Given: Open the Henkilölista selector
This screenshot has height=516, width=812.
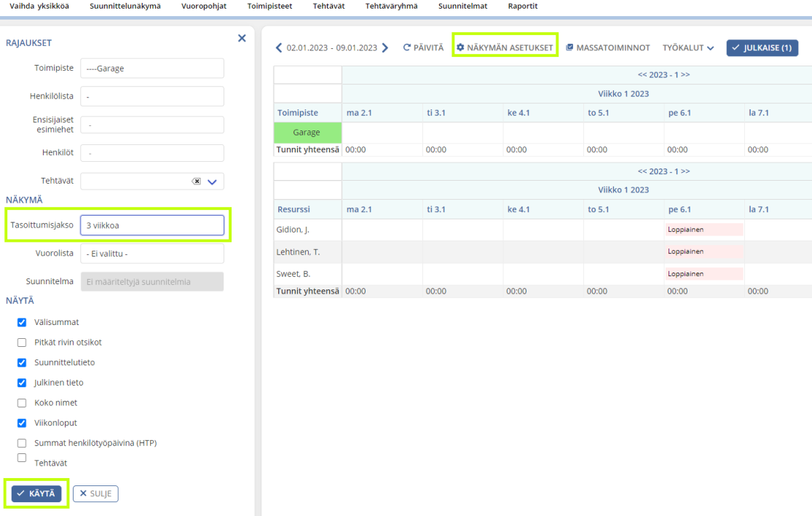Looking at the screenshot, I should pos(152,96).
